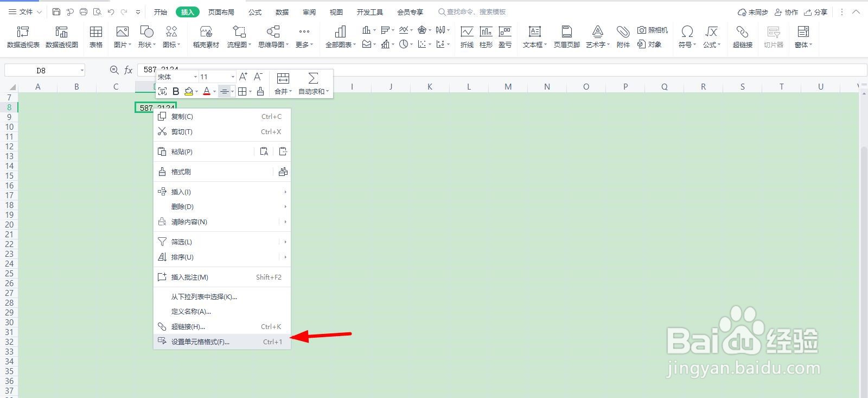
Task: Click the Hyperlink (超链接) ribbon icon
Action: click(743, 37)
